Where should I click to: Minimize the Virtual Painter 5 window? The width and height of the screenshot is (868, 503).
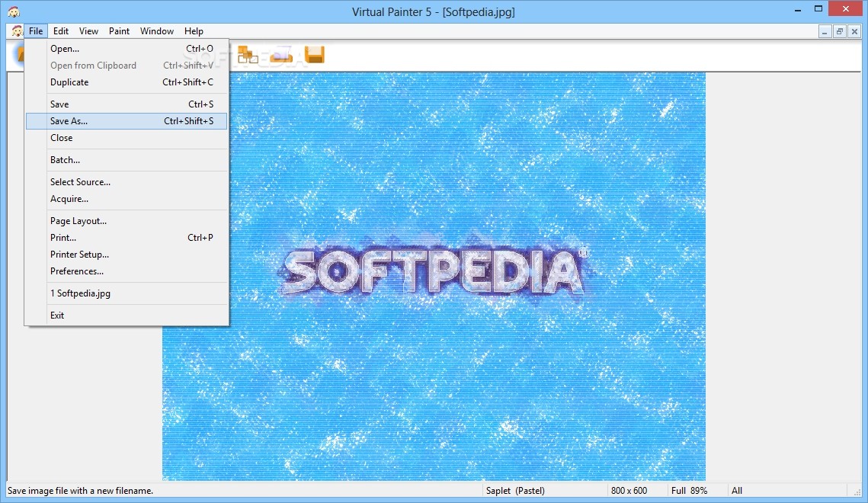tap(798, 9)
